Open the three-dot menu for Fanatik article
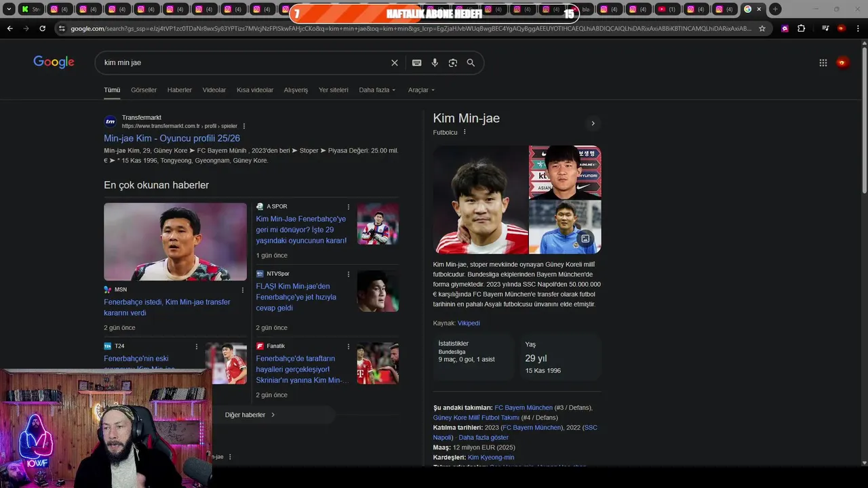The image size is (868, 488). (x=349, y=346)
